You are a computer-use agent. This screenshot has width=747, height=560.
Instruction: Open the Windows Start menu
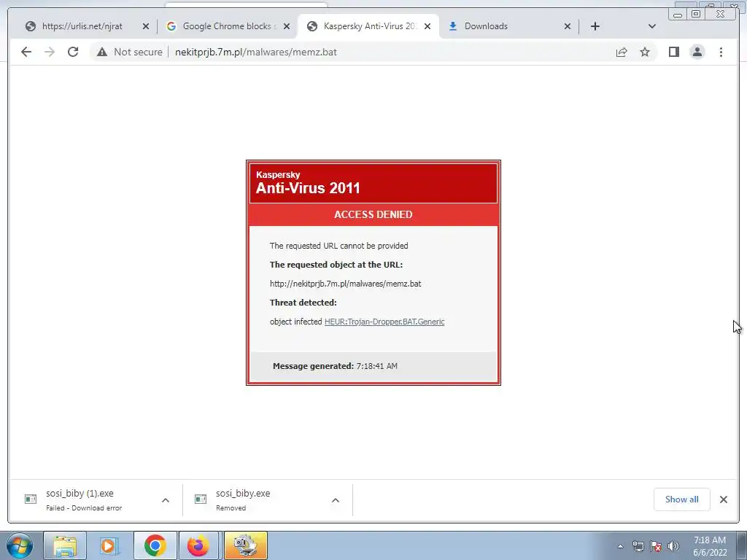tap(20, 545)
